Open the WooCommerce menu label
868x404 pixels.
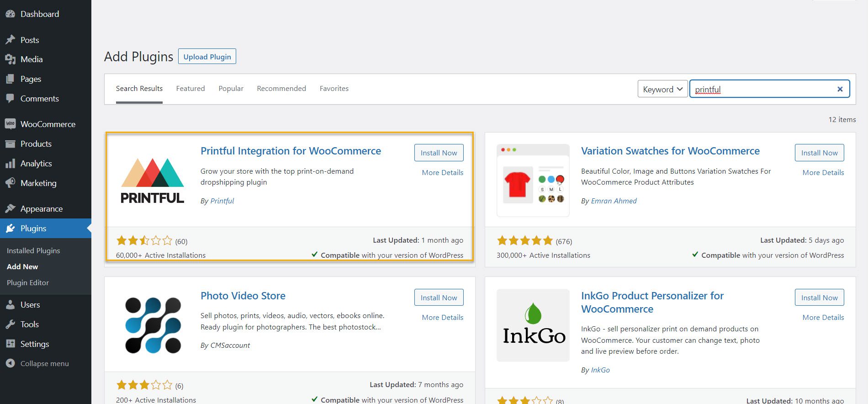tap(48, 124)
